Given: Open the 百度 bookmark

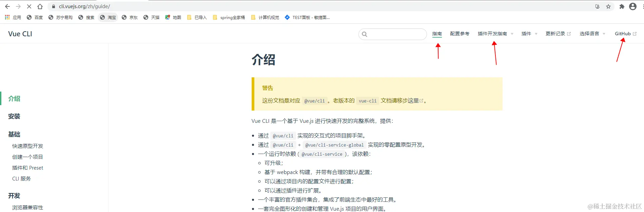Looking at the screenshot, I should click(35, 17).
